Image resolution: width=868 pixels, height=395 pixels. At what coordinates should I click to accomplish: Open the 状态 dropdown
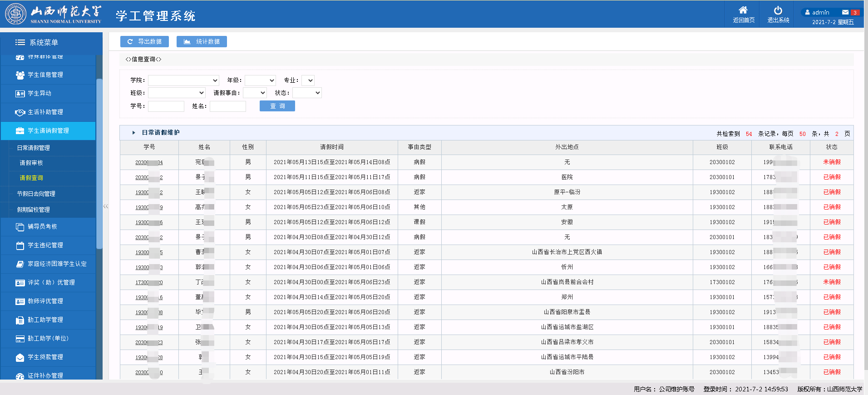click(307, 93)
